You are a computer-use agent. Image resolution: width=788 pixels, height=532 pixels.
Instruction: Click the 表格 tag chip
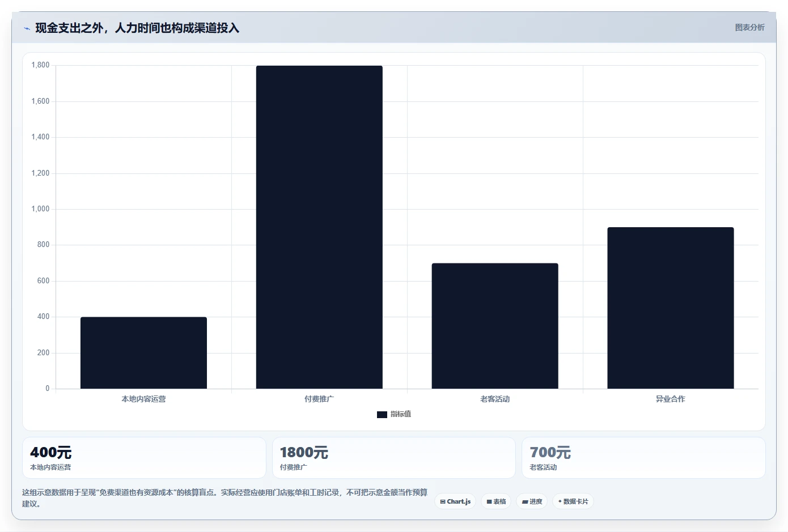(496, 501)
